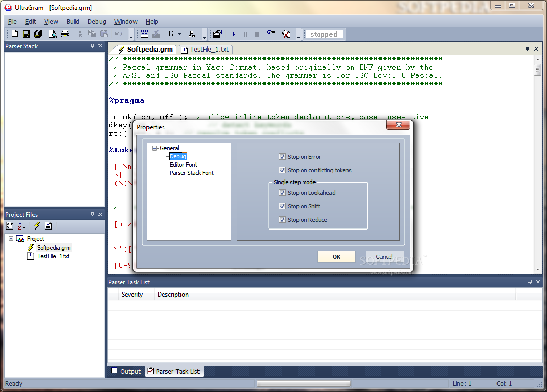The image size is (547, 392).
Task: Open the Help menu
Action: coord(152,21)
